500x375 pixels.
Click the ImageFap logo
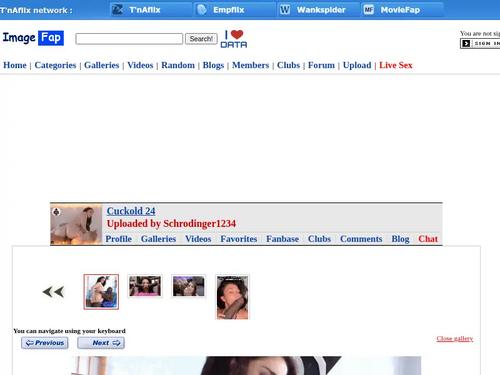(x=33, y=38)
